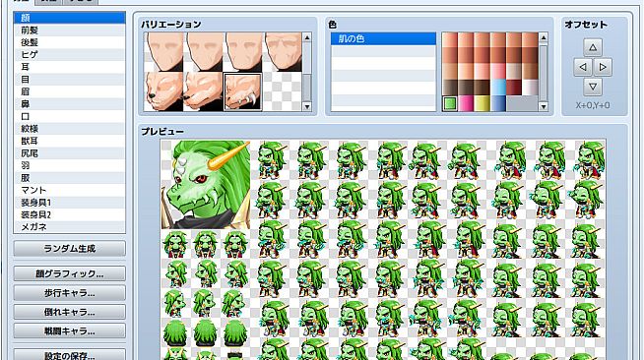Select 前髪 in the parts list
Viewport: 644px width, 360px height.
tap(69, 30)
